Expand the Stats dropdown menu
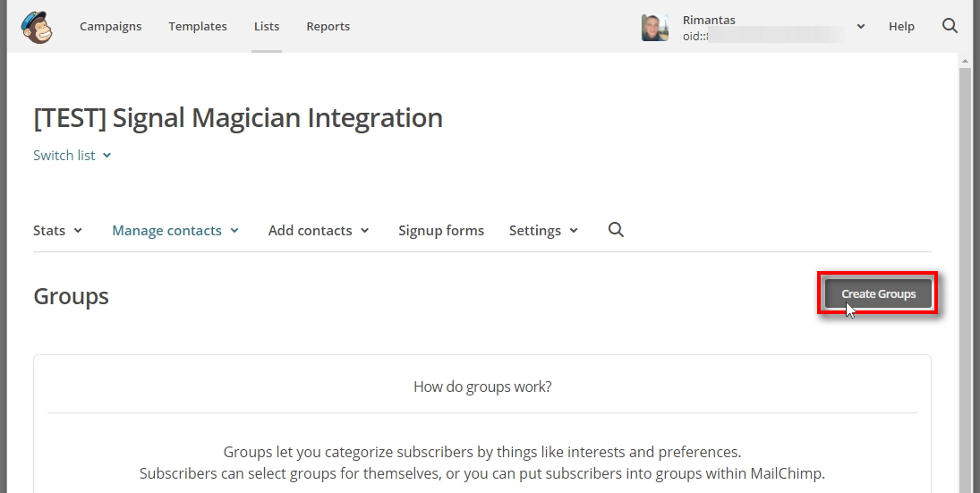Screen dimensions: 980x493 coord(57,230)
